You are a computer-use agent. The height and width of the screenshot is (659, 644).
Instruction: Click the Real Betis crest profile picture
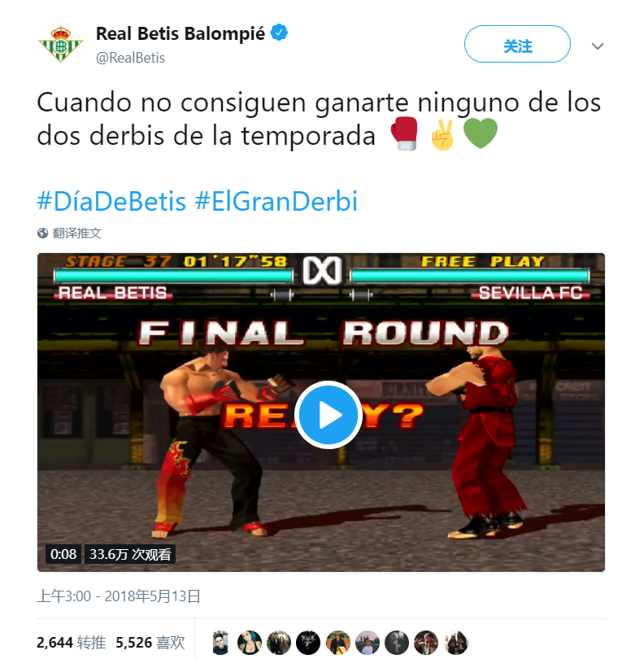pos(60,45)
